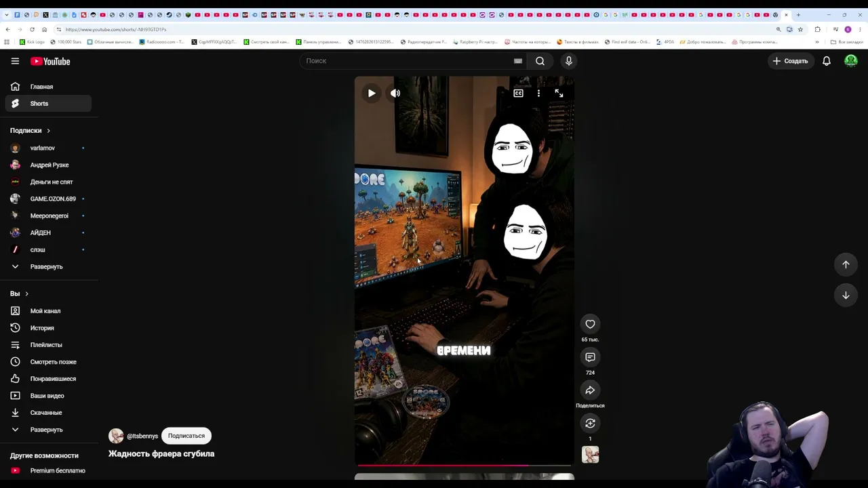Open the GAME.OZON.689 channel
The height and width of the screenshot is (488, 868).
tap(47, 199)
